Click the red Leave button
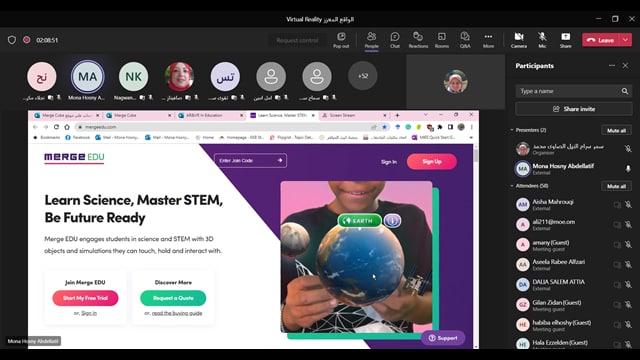Image resolution: width=640 pixels, height=360 pixels. [x=601, y=40]
